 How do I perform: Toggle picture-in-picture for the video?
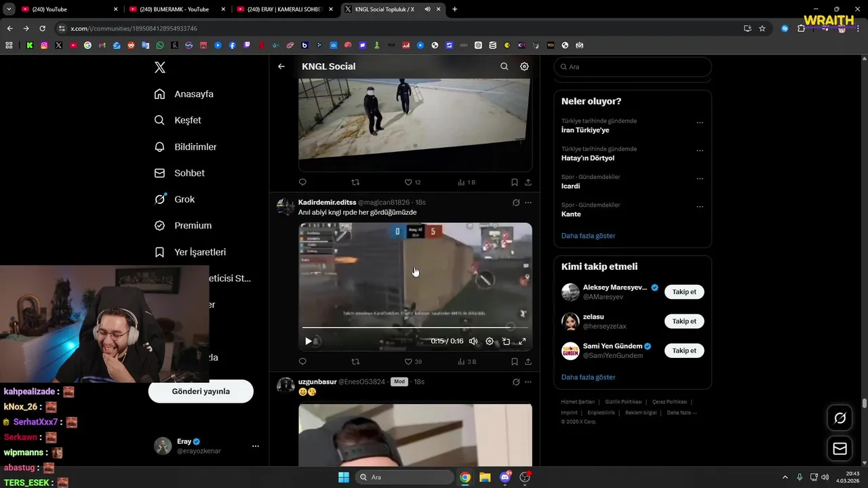(506, 342)
